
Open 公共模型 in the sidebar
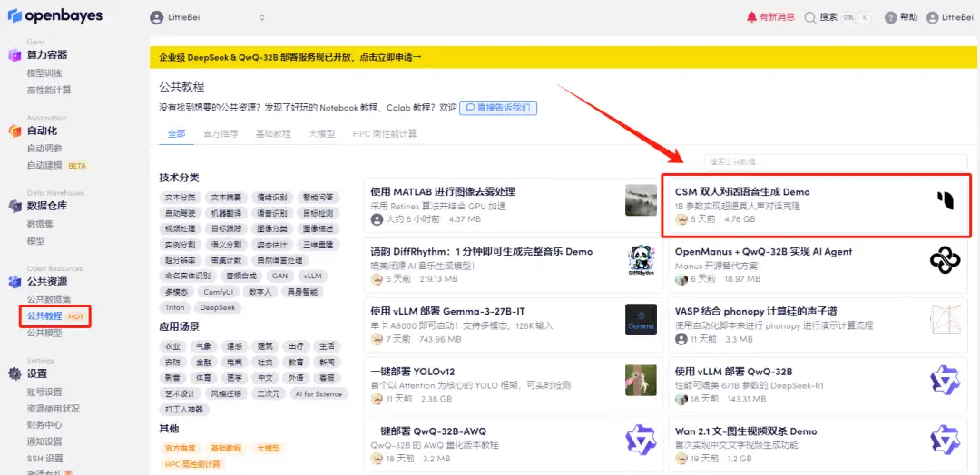click(x=44, y=333)
